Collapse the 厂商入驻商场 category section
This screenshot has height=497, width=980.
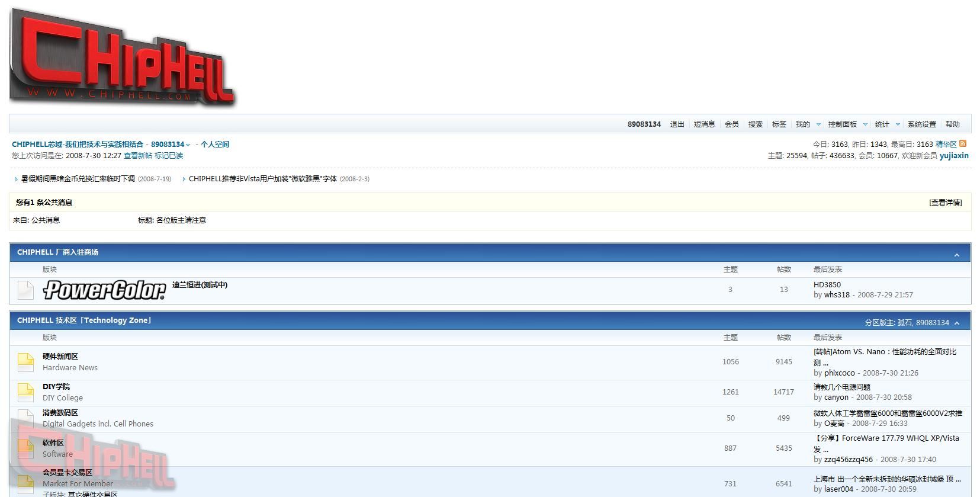click(x=957, y=255)
